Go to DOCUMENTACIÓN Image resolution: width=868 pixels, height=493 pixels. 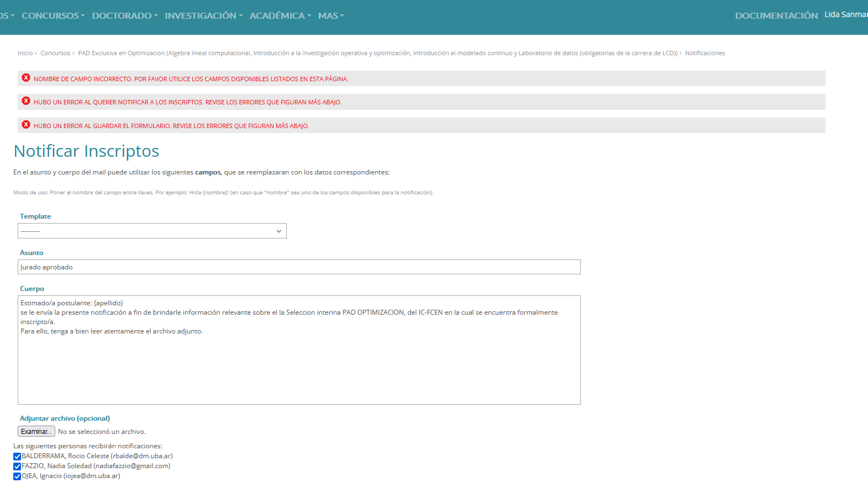[776, 16]
